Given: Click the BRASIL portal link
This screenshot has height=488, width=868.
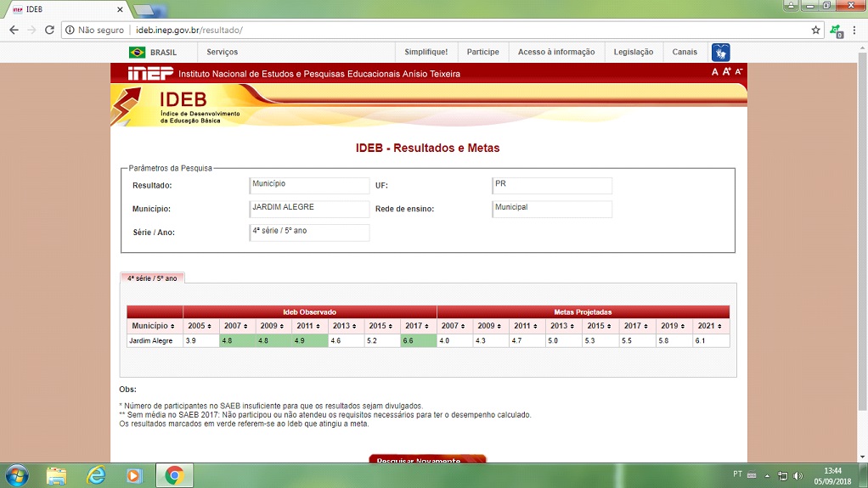Looking at the screenshot, I should click(x=163, y=53).
